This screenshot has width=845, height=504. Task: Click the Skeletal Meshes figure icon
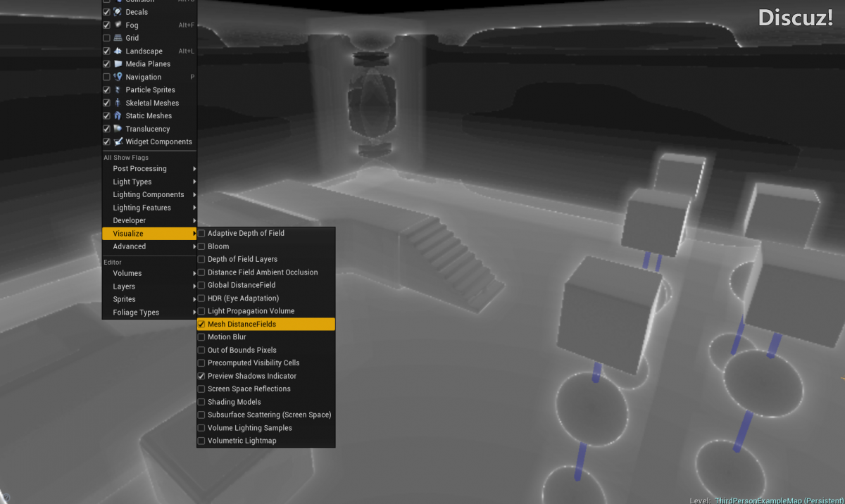point(118,103)
